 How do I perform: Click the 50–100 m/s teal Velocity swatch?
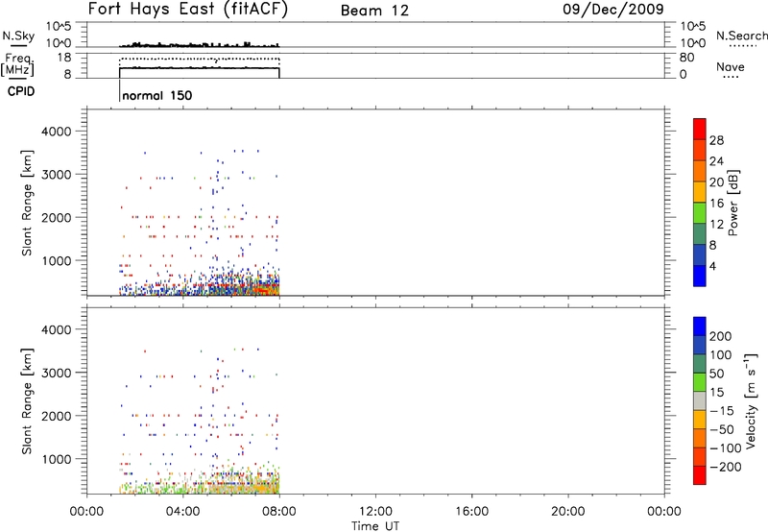pyautogui.click(x=700, y=364)
